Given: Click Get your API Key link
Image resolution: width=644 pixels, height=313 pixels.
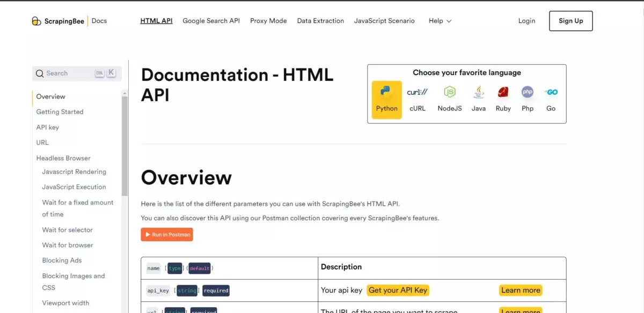Looking at the screenshot, I should 398,290.
